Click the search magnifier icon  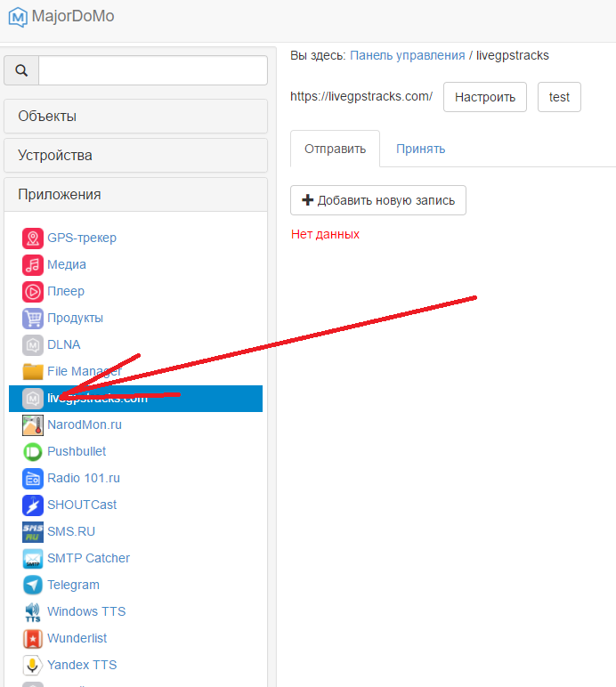21,70
